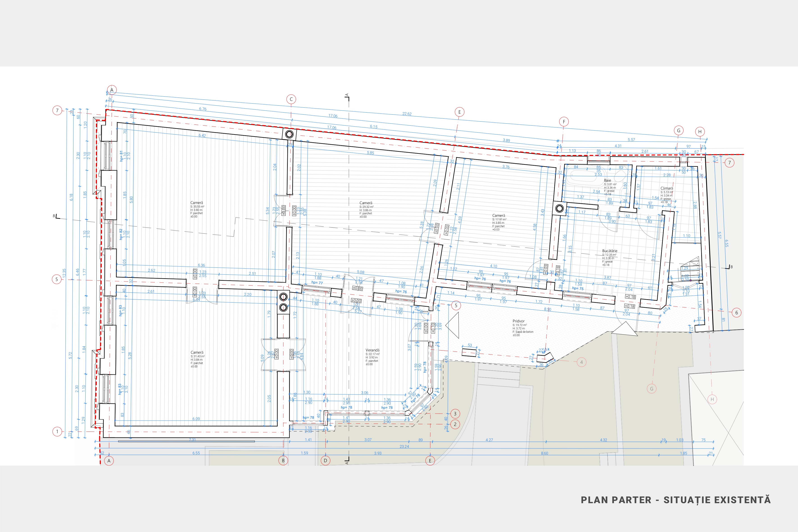Select the Baie room label
798x532 pixels.
coord(607,181)
